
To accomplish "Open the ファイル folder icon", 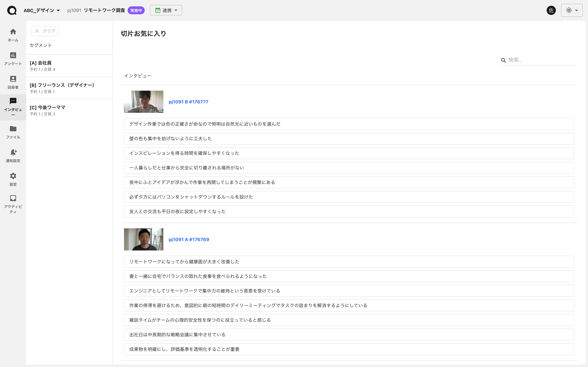I will pos(13,129).
